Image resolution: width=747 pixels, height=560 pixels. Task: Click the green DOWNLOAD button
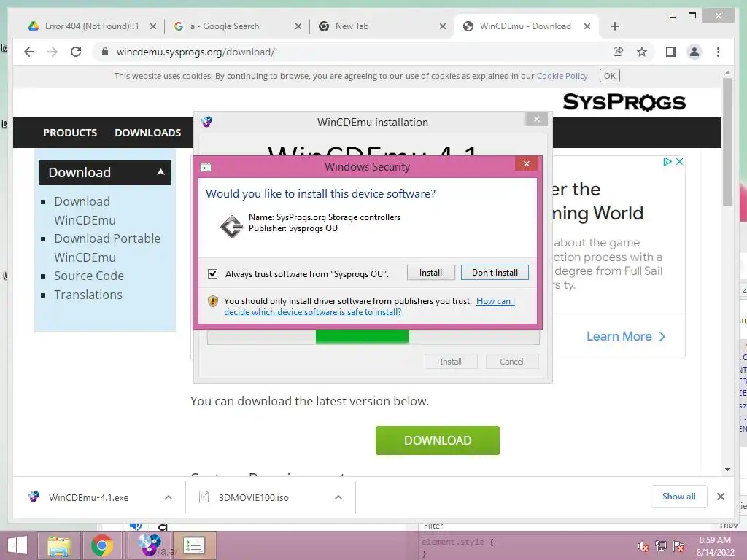[438, 440]
